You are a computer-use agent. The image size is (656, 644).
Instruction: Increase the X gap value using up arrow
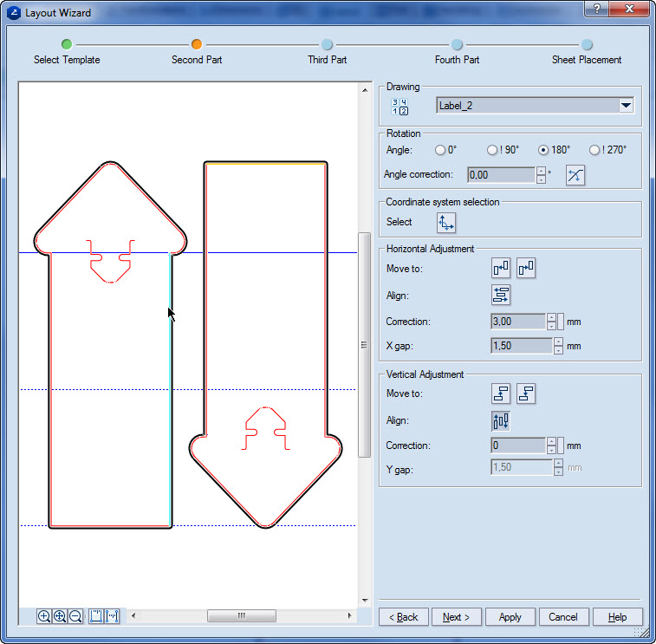[559, 342]
